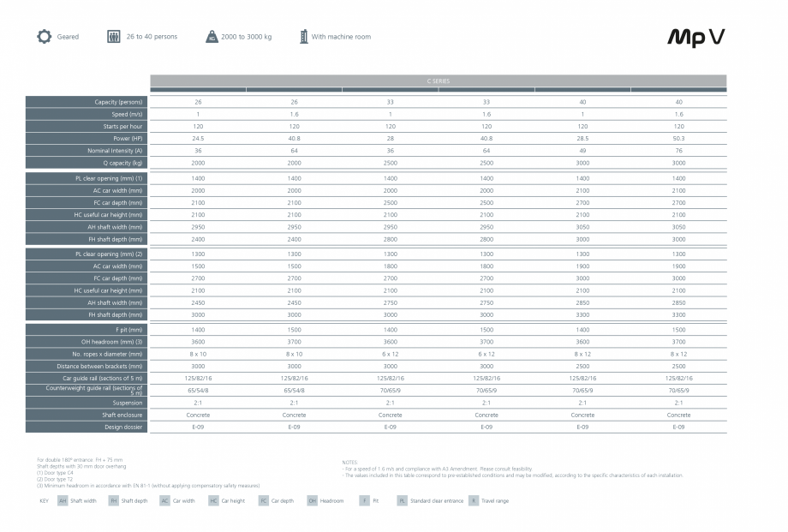The image size is (788, 532).
Task: Select the 26 to 40 persons icon
Action: 112,37
